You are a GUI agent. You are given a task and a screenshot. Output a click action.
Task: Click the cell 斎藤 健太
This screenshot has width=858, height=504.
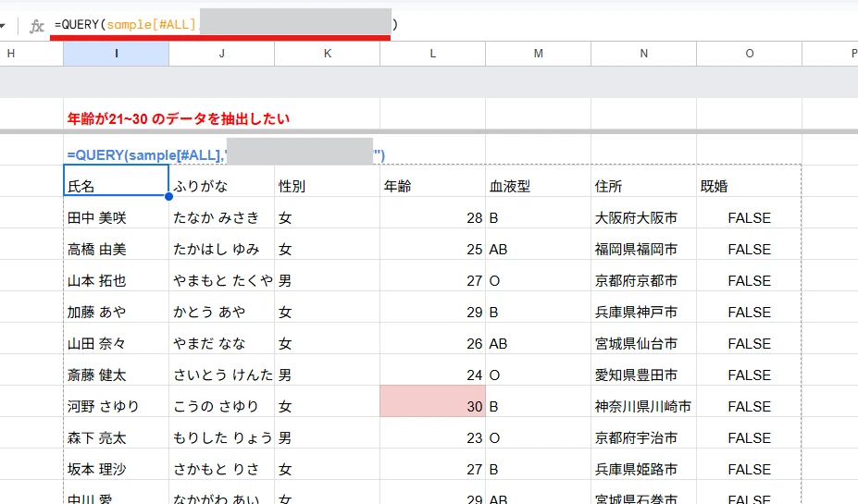coord(116,370)
